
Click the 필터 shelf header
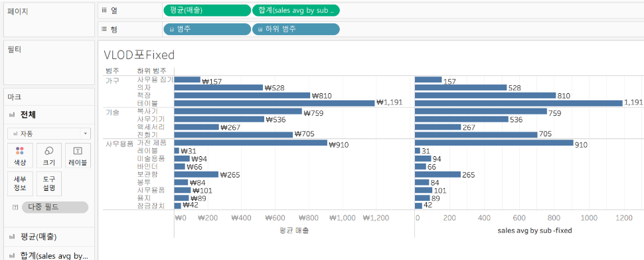(x=15, y=49)
